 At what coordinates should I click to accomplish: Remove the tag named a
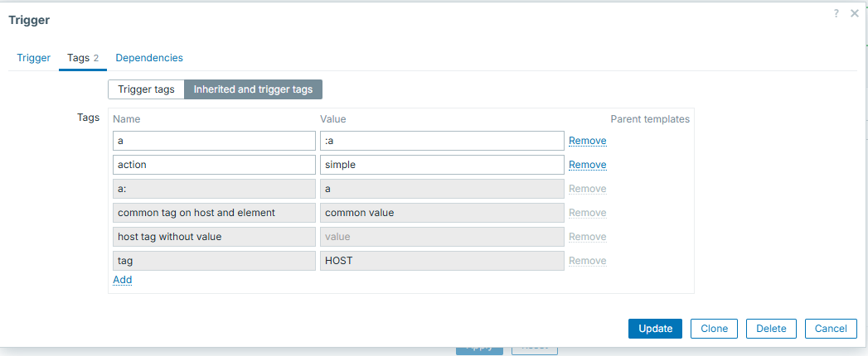587,141
